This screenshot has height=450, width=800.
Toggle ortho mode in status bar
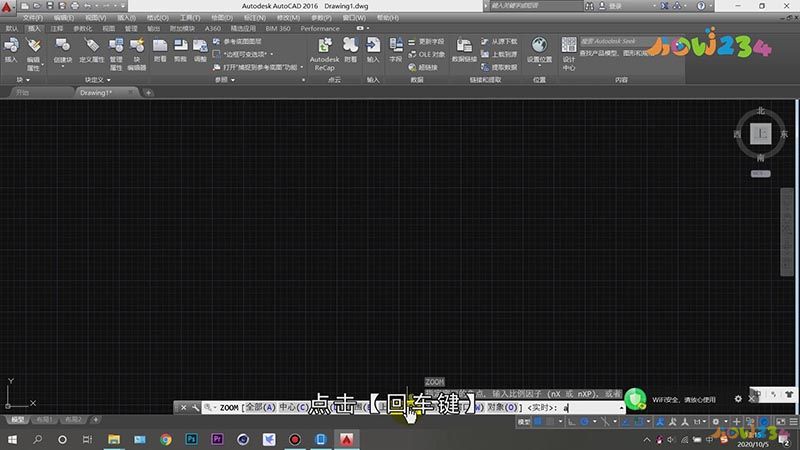571,422
